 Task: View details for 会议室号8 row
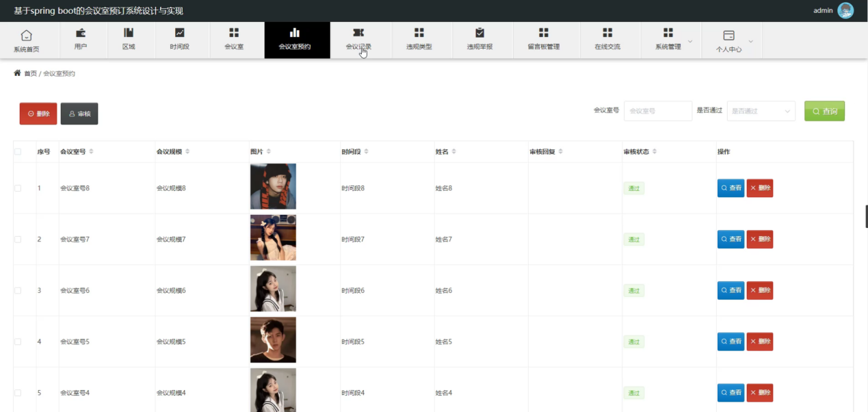(x=731, y=188)
